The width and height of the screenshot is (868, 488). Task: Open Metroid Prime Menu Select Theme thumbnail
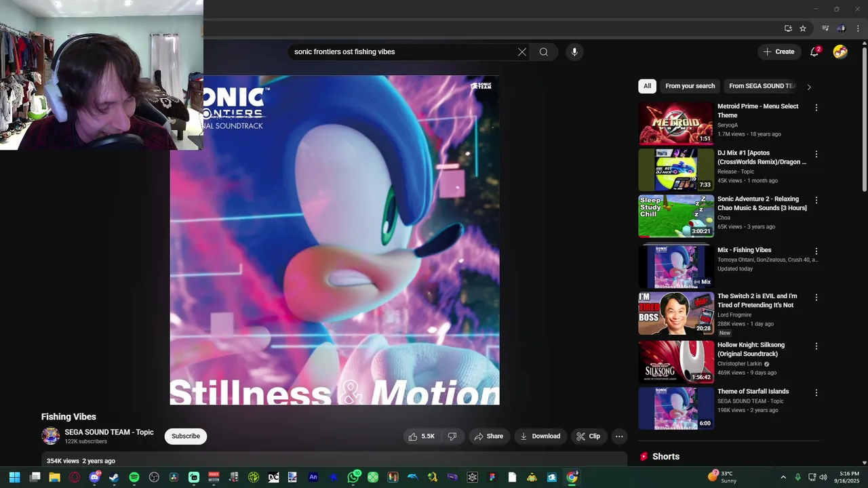(676, 123)
